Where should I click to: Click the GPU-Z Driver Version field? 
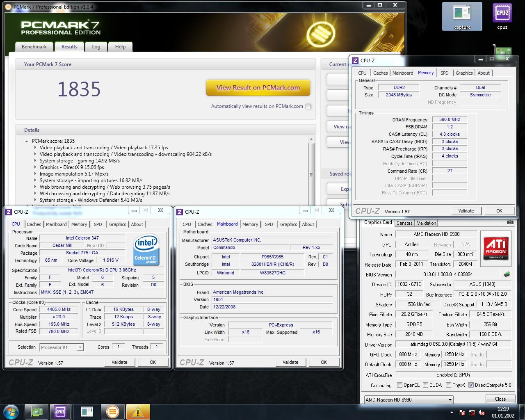pos(454,345)
